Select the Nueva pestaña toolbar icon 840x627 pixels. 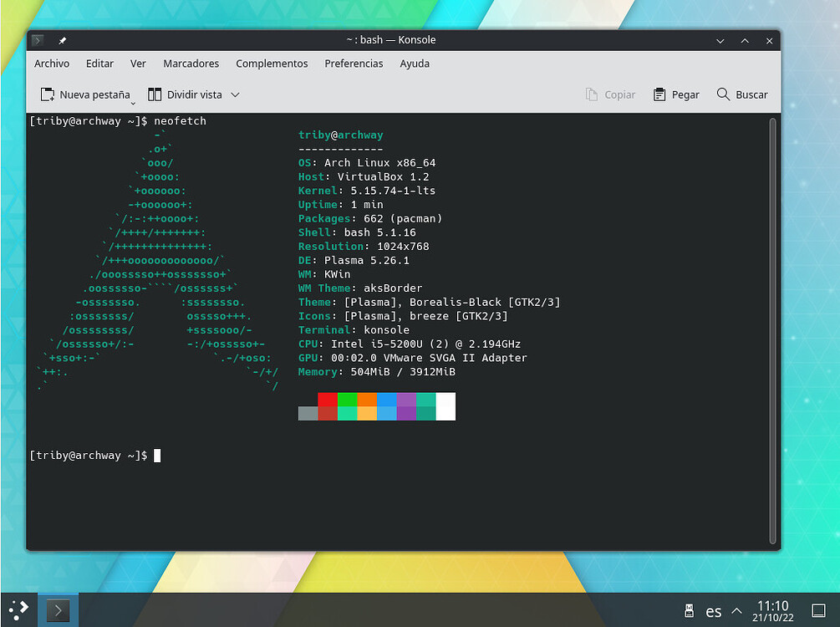[47, 94]
